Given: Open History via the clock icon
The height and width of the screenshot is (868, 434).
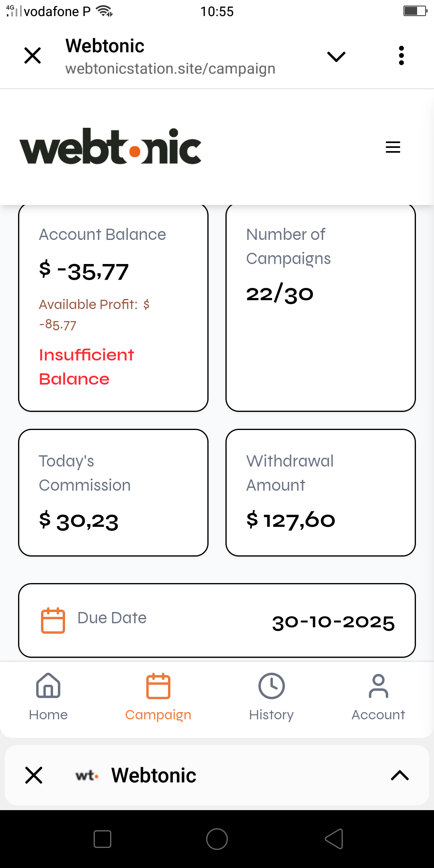Looking at the screenshot, I should 271,686.
